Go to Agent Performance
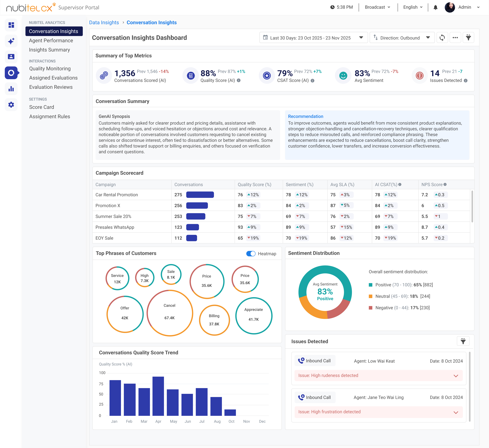The image size is (489, 448). [51, 41]
